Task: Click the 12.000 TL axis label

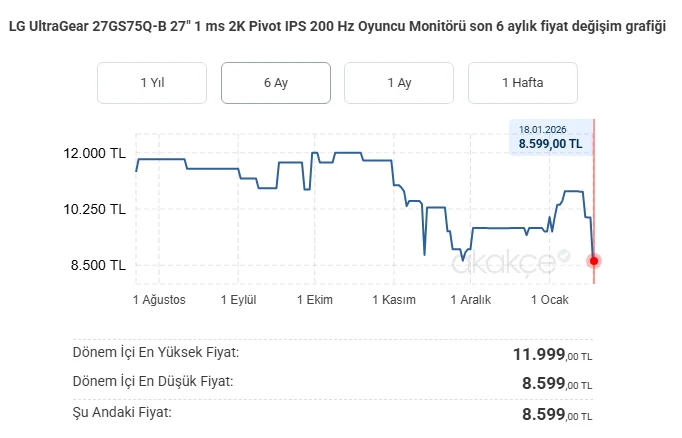Action: [93, 154]
